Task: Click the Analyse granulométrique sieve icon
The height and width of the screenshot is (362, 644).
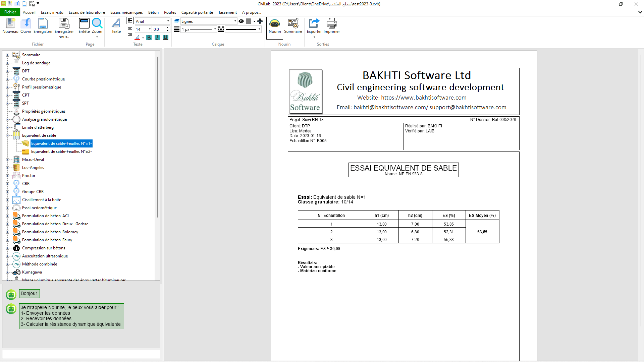Action: point(16,119)
